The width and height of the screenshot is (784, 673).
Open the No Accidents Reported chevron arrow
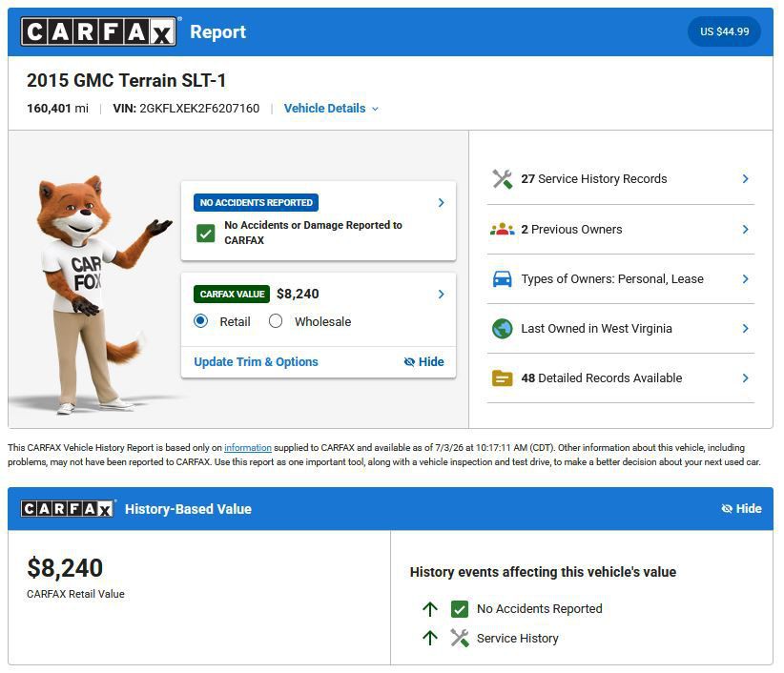pos(441,202)
